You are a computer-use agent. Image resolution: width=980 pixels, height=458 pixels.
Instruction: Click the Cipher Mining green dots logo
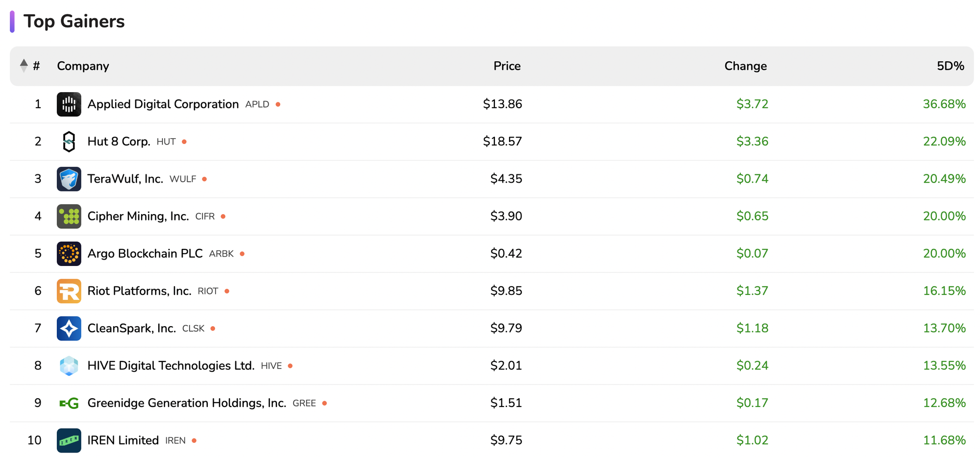coord(69,217)
